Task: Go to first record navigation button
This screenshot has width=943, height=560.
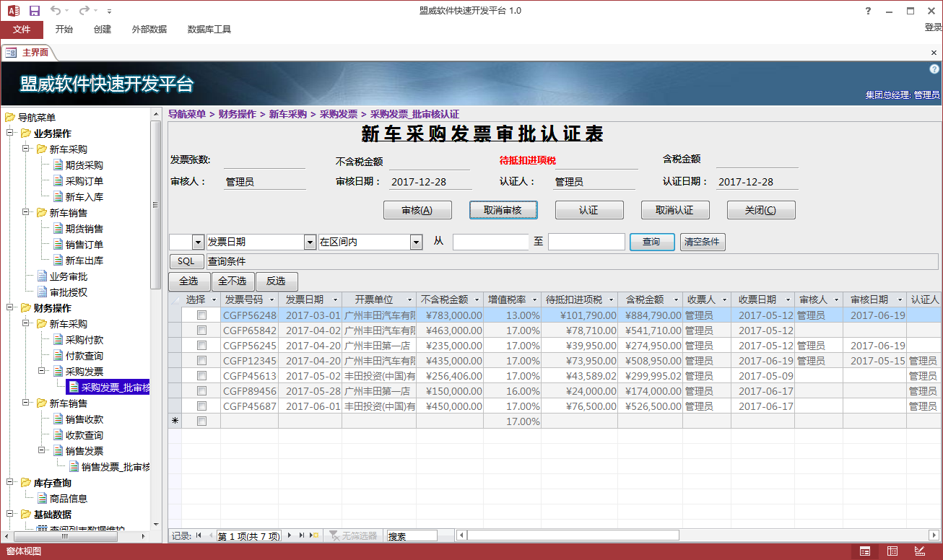Action: 199,535
